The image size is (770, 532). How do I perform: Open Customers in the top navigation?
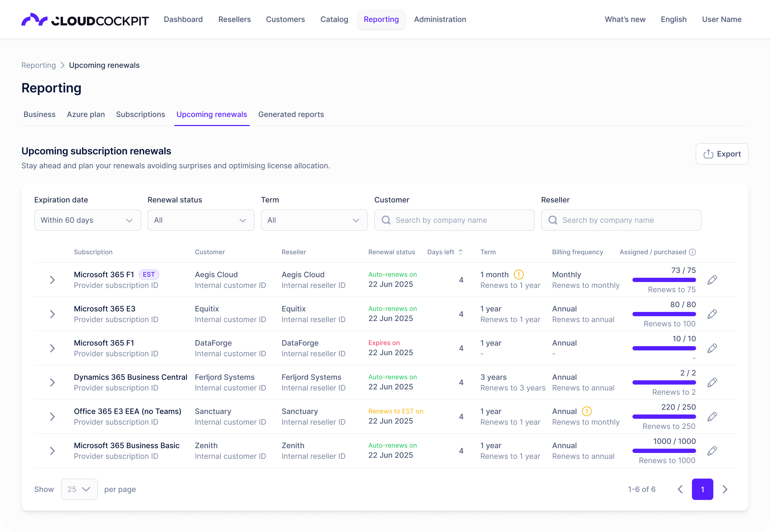pyautogui.click(x=285, y=19)
